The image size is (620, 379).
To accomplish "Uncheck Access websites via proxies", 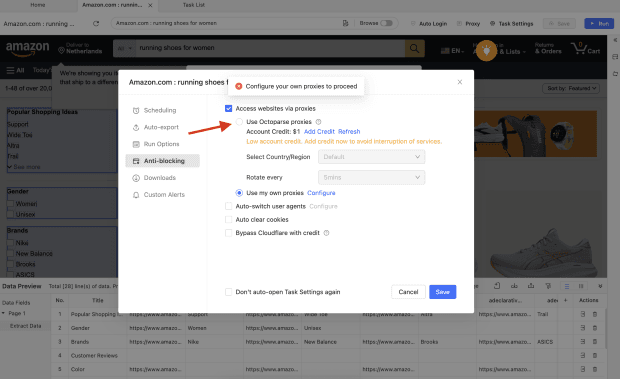I will pos(229,108).
